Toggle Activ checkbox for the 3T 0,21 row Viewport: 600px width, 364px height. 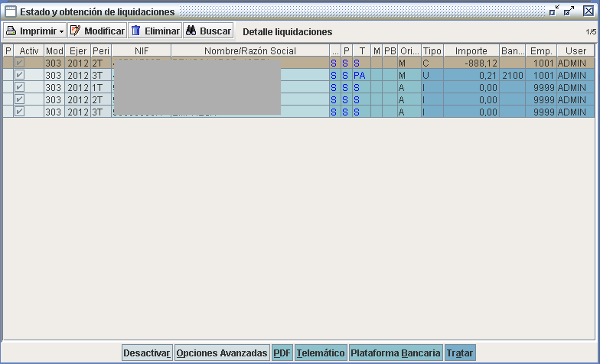(20, 75)
